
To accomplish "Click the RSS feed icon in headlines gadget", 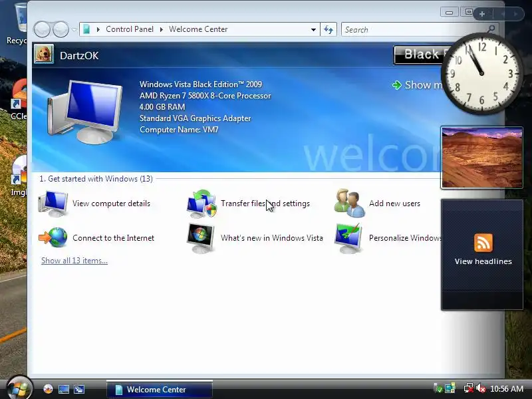I will 483,243.
